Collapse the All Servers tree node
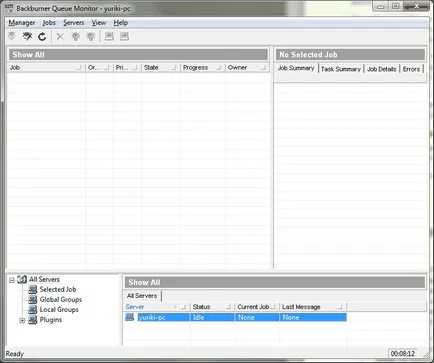Viewport: 434px width, 363px height. (x=12, y=280)
